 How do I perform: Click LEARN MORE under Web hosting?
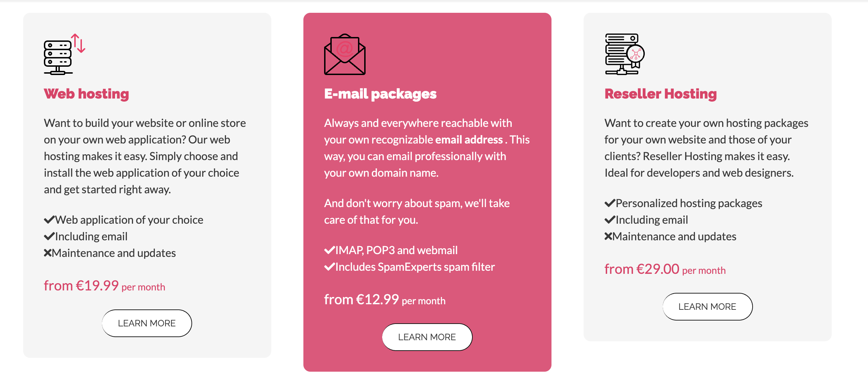tap(147, 323)
